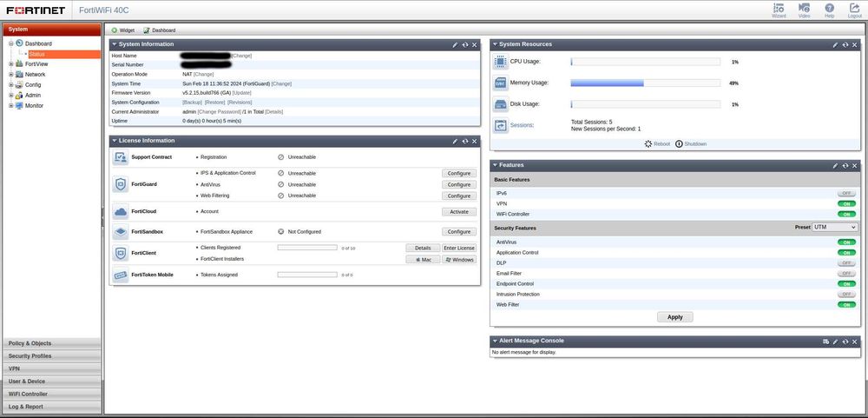Refresh the License Information widget

[x=465, y=142]
